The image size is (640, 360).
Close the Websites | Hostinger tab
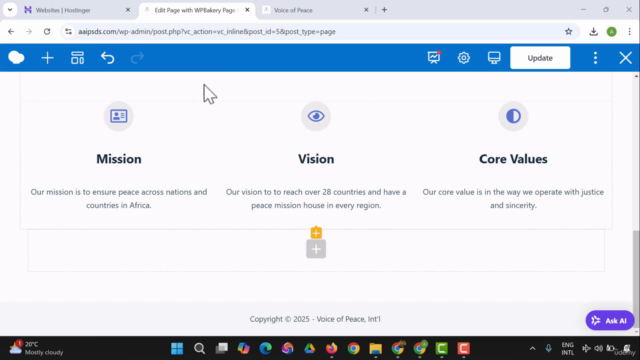128,10
